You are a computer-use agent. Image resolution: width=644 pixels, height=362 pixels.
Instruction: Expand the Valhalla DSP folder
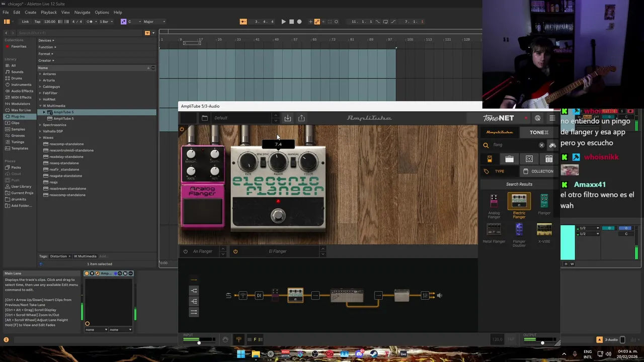click(40, 131)
